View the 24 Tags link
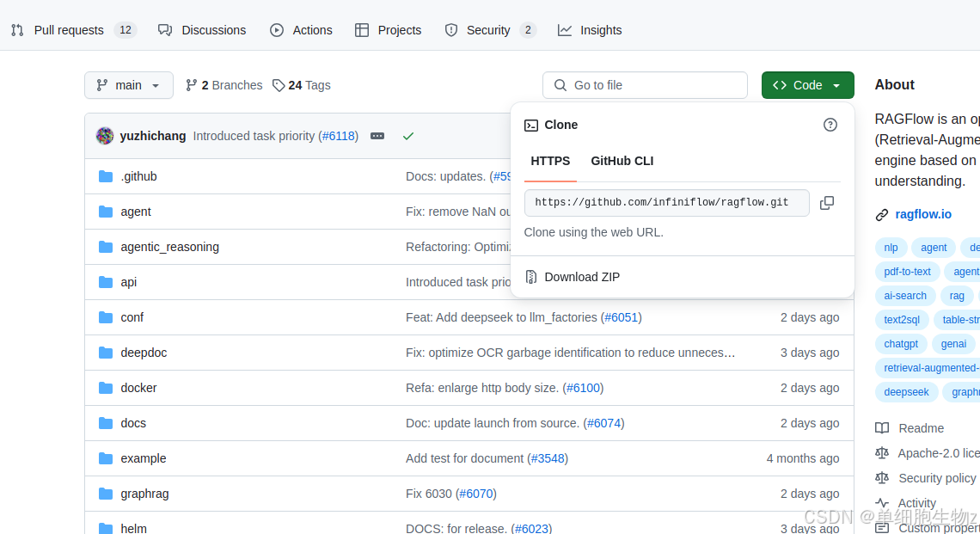 (302, 85)
